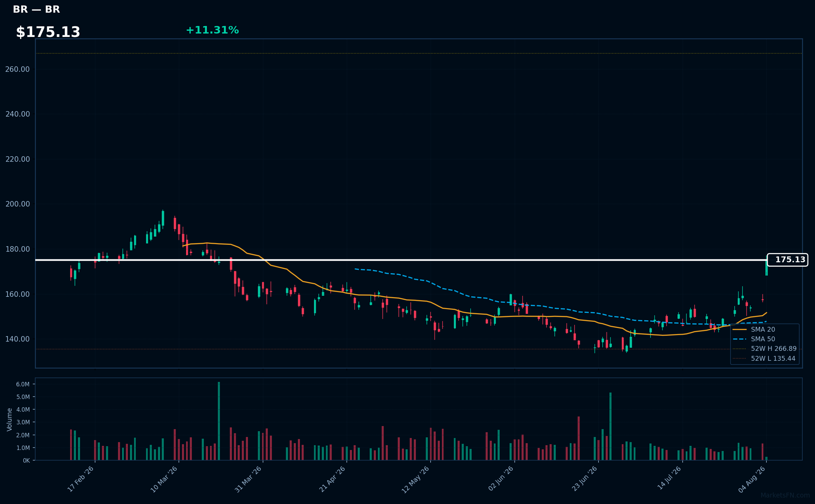Screen dimensions: 815x504
Task: Click the 0K volume axis label
Action: tap(26, 461)
